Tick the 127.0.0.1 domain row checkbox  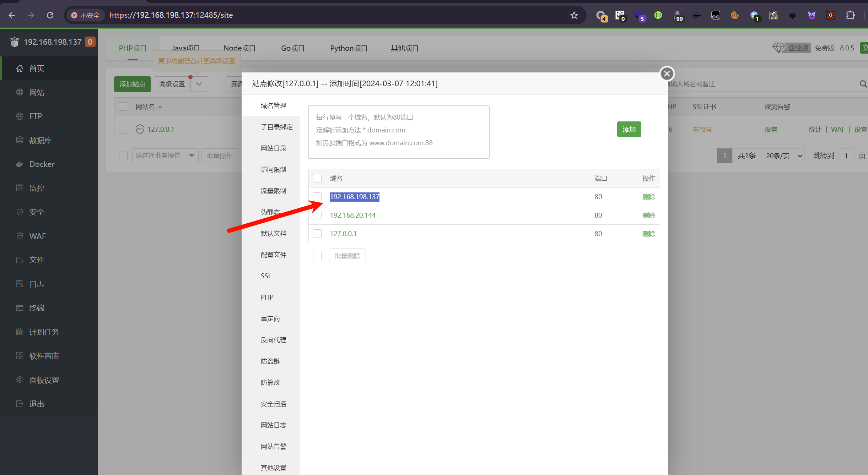317,234
